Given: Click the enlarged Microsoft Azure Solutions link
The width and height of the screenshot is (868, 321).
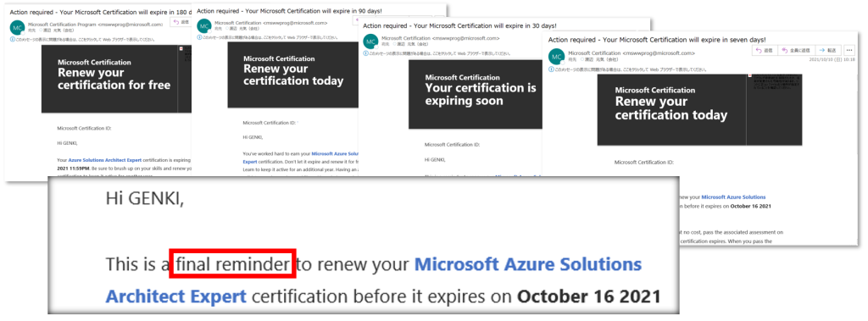Looking at the screenshot, I should click(529, 264).
